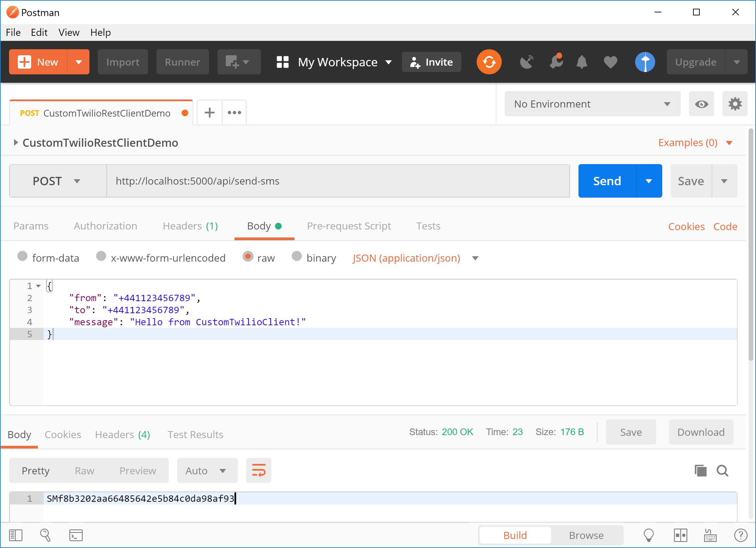Click the Runner button
The height and width of the screenshot is (548, 756).
pos(182,62)
